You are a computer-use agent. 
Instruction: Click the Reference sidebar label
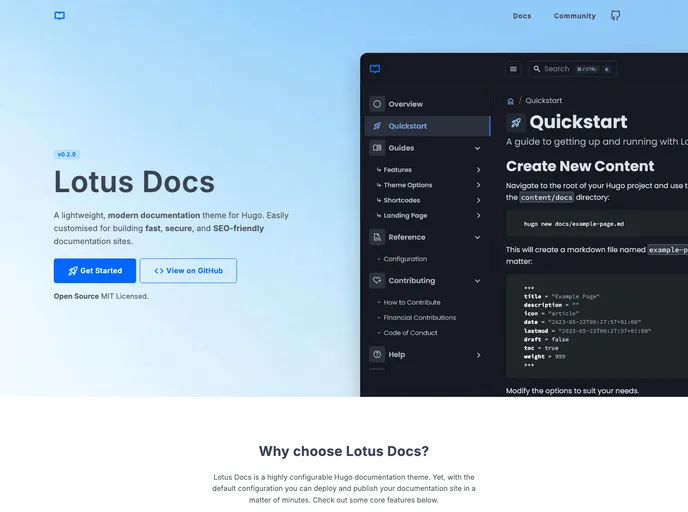[407, 237]
